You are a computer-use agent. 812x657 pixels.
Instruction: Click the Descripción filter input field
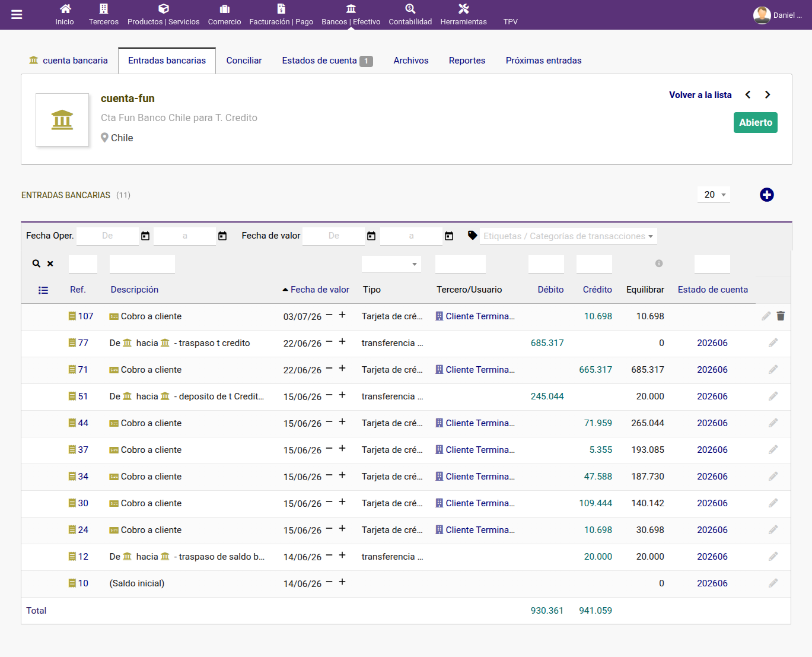tap(142, 264)
